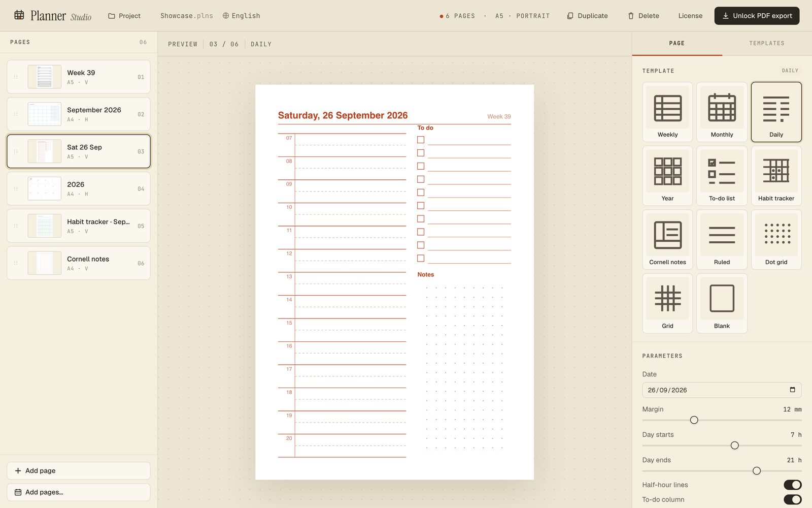Click the drag handle of Week 39 page
This screenshot has width=812, height=508.
[16, 77]
